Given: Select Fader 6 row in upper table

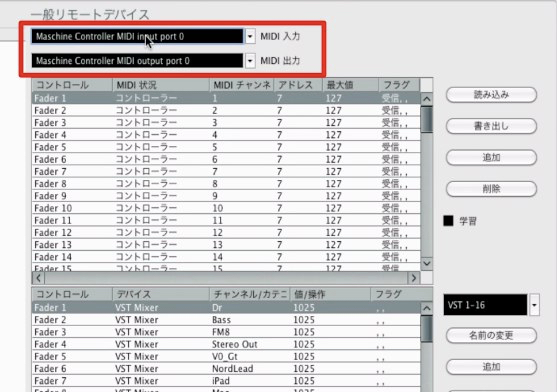Looking at the screenshot, I should 226,159.
